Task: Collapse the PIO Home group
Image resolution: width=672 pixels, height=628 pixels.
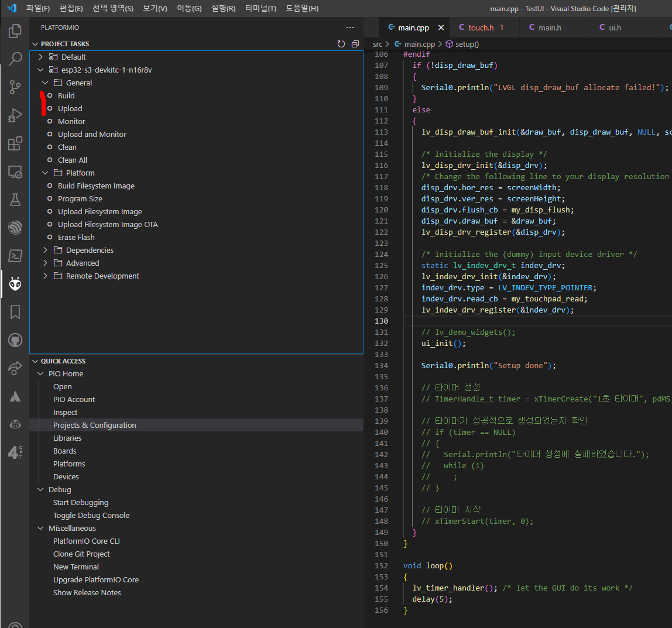Action: (41, 373)
